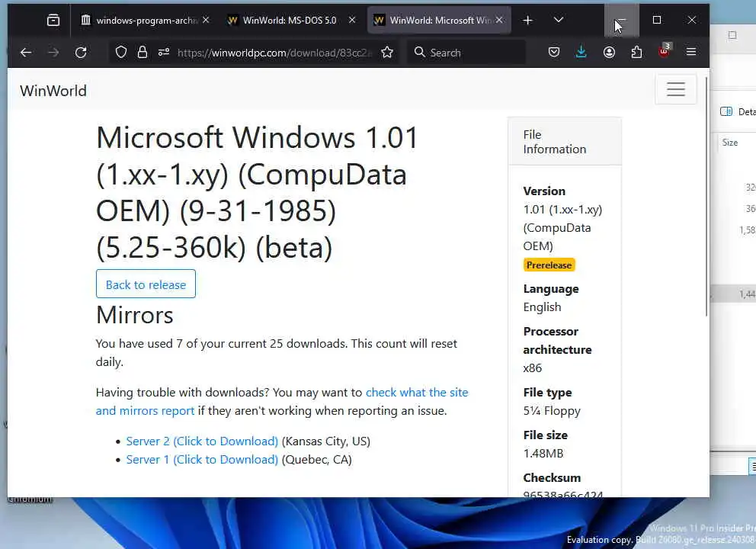The image size is (756, 549).
Task: Bookmark this page with star
Action: (387, 52)
